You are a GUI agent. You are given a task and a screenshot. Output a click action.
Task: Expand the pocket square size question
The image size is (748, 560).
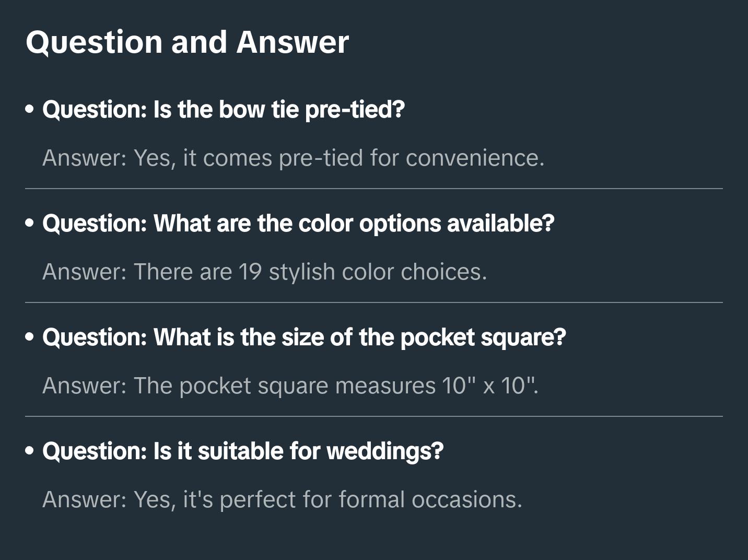point(304,337)
